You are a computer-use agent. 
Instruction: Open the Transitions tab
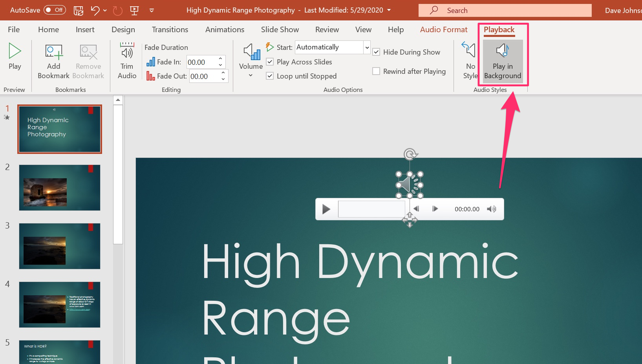click(x=170, y=29)
